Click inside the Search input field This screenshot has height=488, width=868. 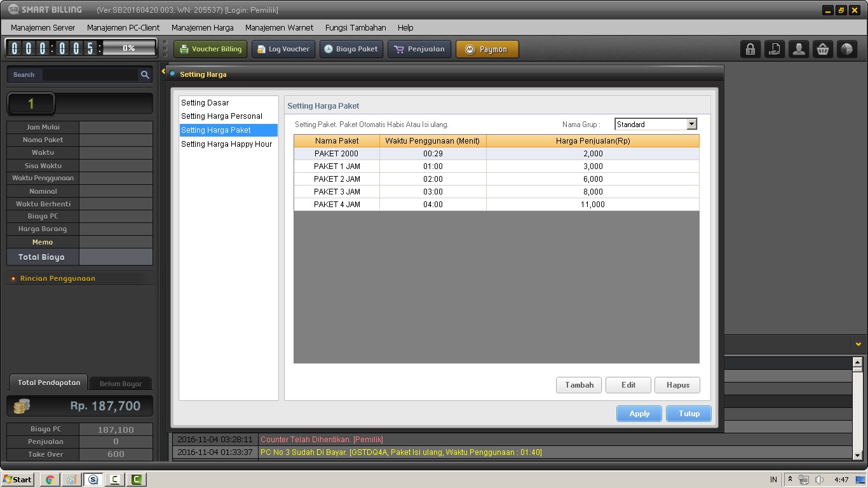click(90, 74)
